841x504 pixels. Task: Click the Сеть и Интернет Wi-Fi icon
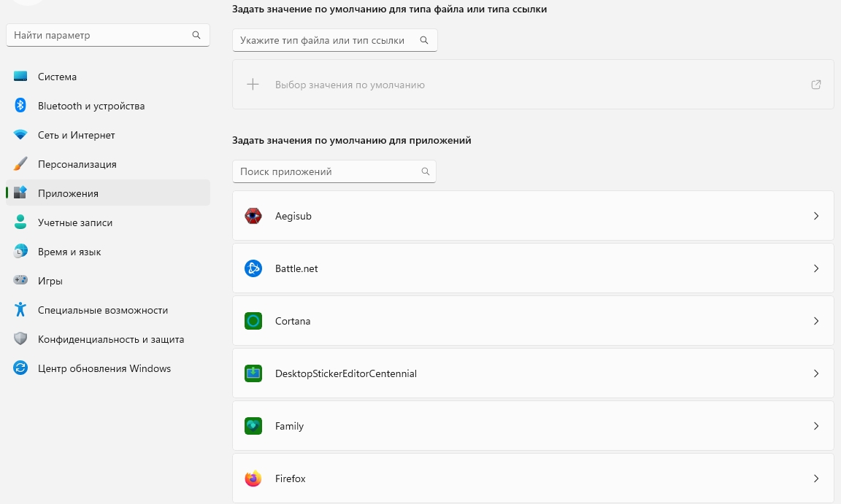[x=20, y=135]
